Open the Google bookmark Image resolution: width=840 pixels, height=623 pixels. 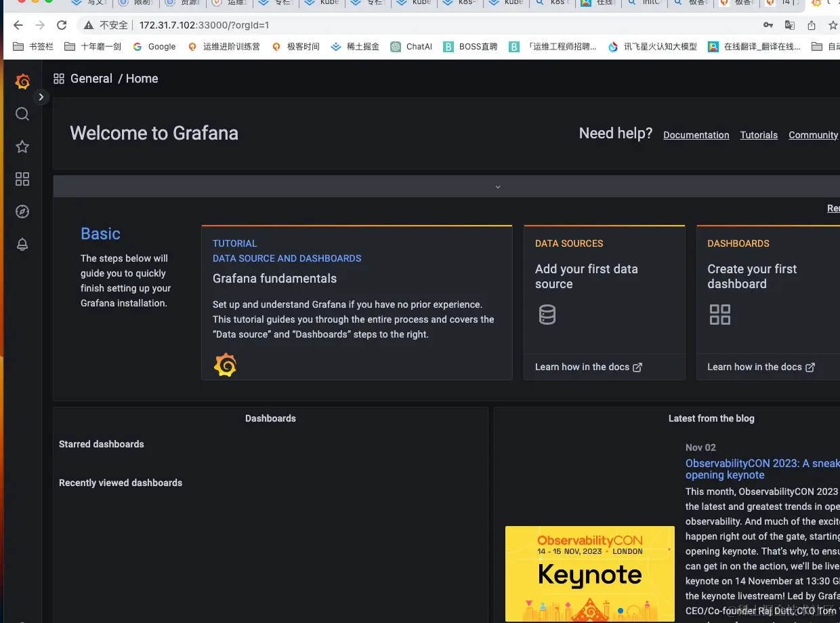154,47
